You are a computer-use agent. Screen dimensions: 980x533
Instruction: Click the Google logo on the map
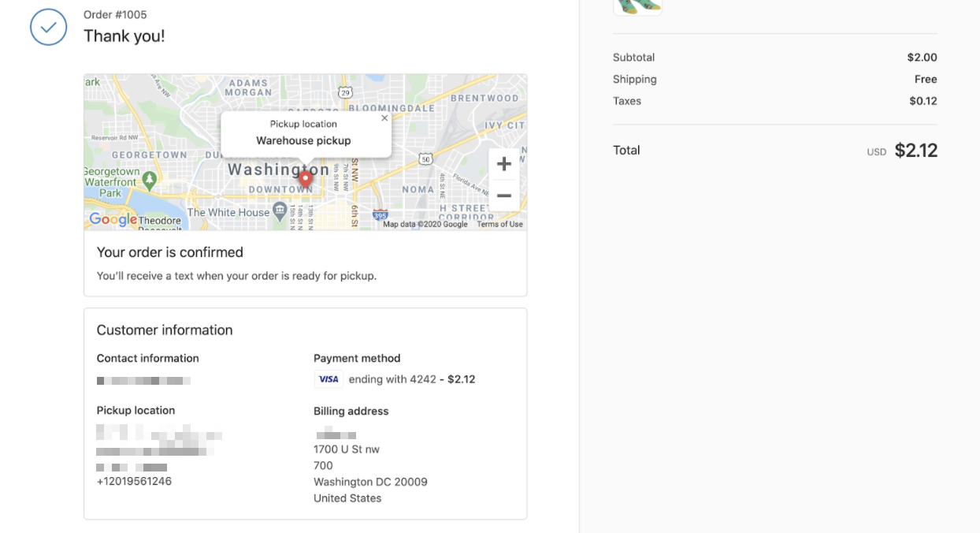(113, 219)
